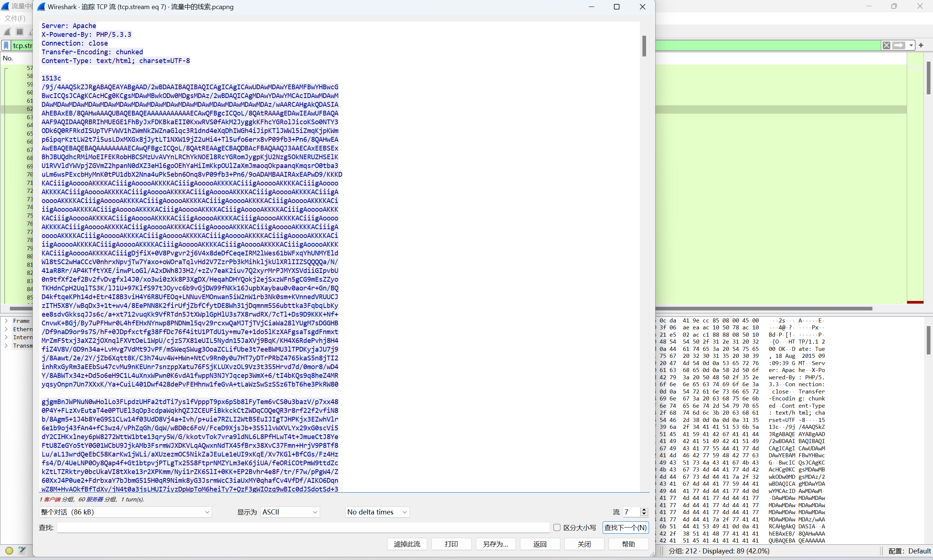Screen dimensions: 933x560
Task: Click the 查找下一个(N) find next button
Action: (625, 528)
